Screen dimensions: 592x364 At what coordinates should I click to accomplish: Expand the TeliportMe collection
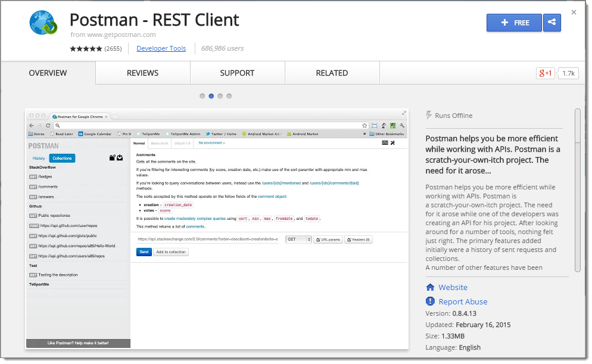[x=39, y=285]
